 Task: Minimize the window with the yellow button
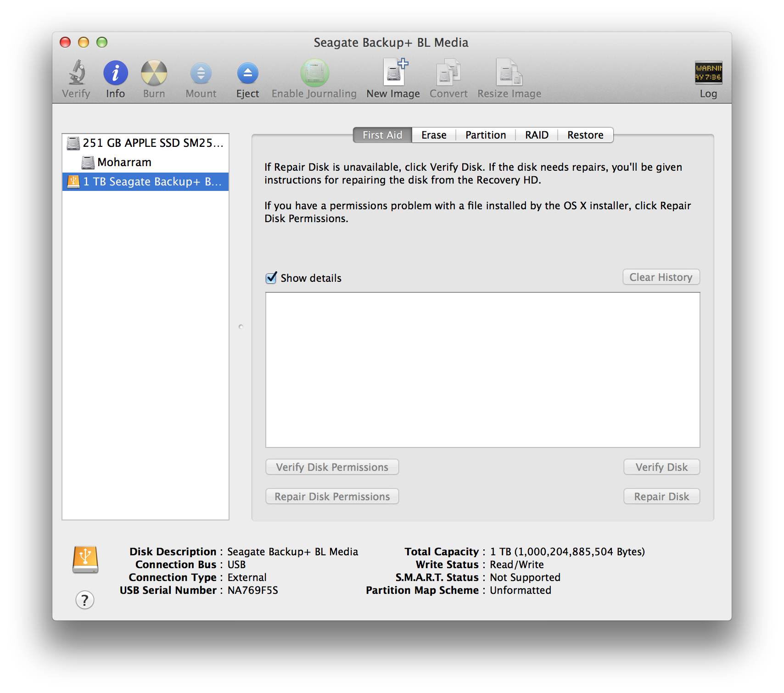point(84,42)
